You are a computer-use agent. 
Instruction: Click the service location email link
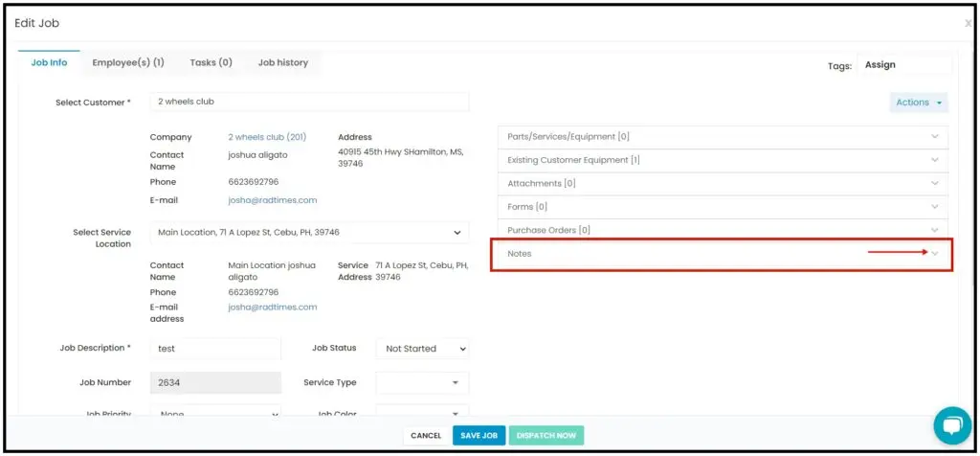[x=273, y=308]
